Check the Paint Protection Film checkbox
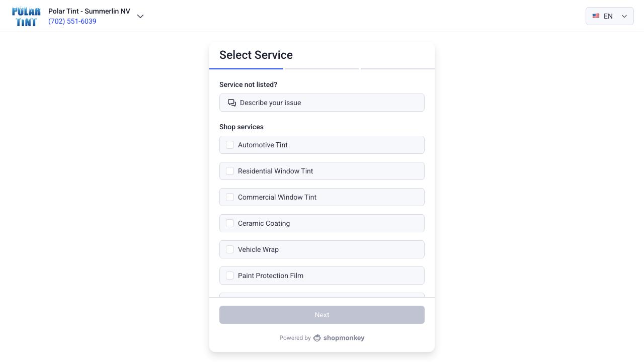644x362 pixels. [230, 276]
